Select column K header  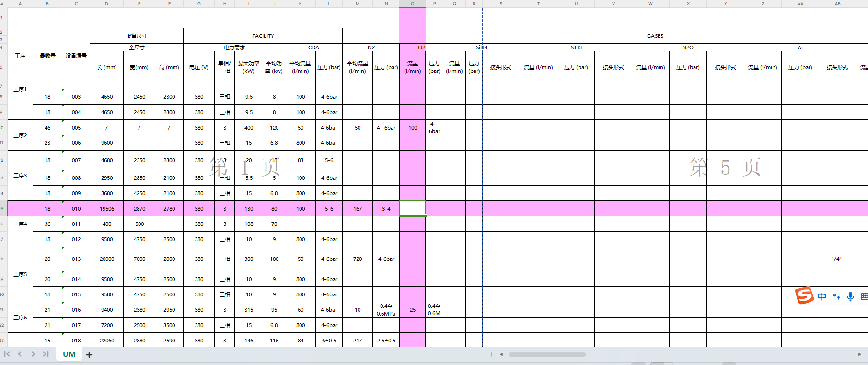(301, 4)
